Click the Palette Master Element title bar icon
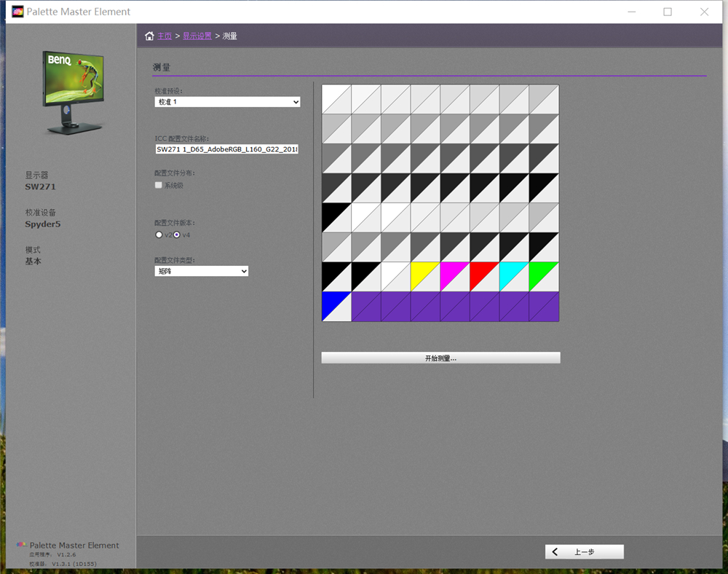The width and height of the screenshot is (728, 574). (17, 12)
